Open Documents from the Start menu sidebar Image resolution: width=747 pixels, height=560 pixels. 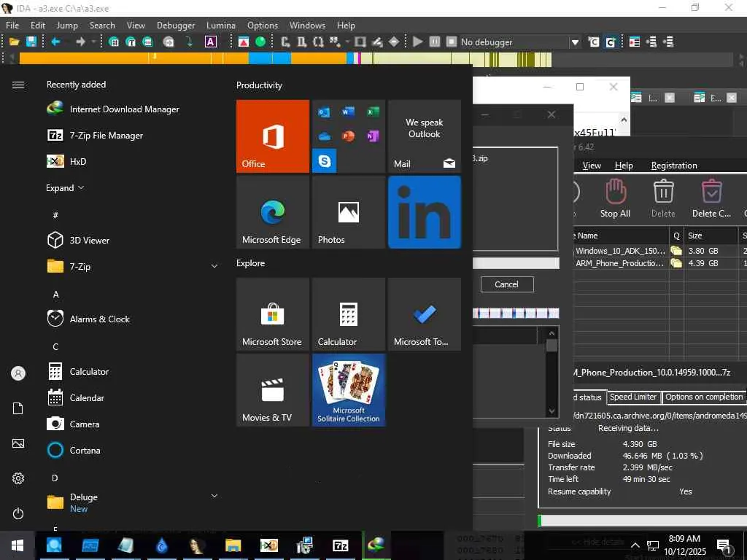pos(18,408)
